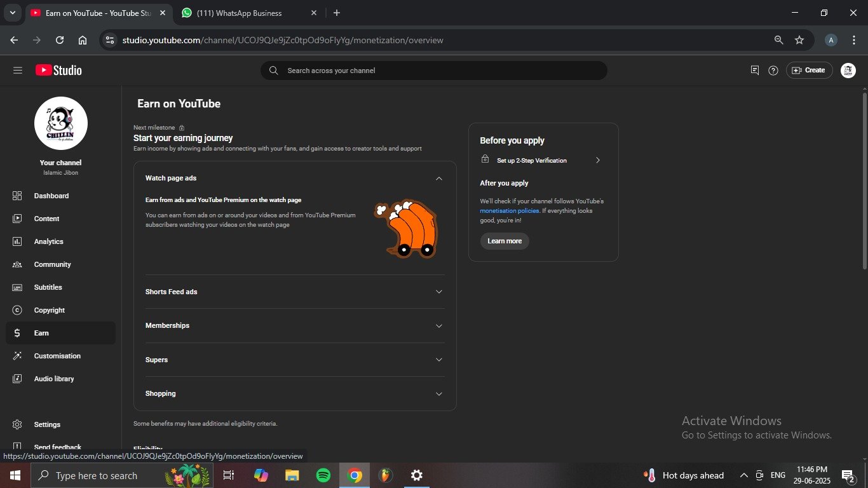Click the address bar URL
Image resolution: width=868 pixels, height=488 pixels.
click(x=283, y=40)
